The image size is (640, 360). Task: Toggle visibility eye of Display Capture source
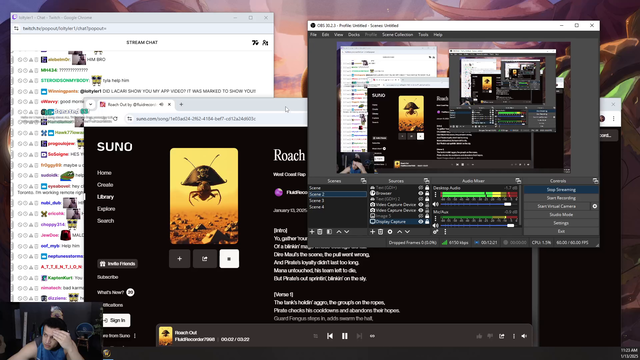pyautogui.click(x=420, y=222)
